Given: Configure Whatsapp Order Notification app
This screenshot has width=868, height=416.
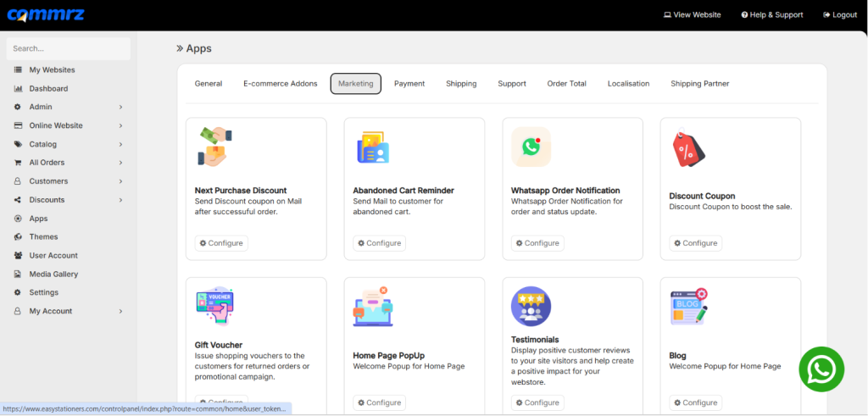Looking at the screenshot, I should [537, 243].
